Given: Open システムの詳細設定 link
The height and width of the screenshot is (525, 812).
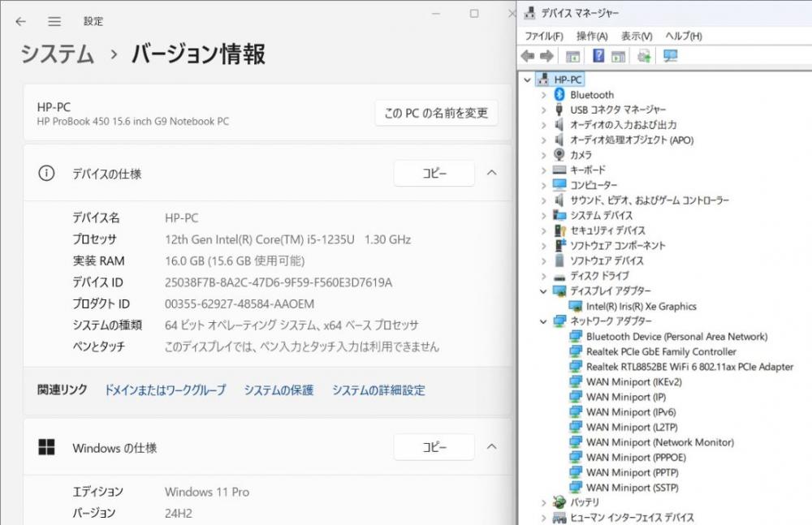Looking at the screenshot, I should [378, 389].
